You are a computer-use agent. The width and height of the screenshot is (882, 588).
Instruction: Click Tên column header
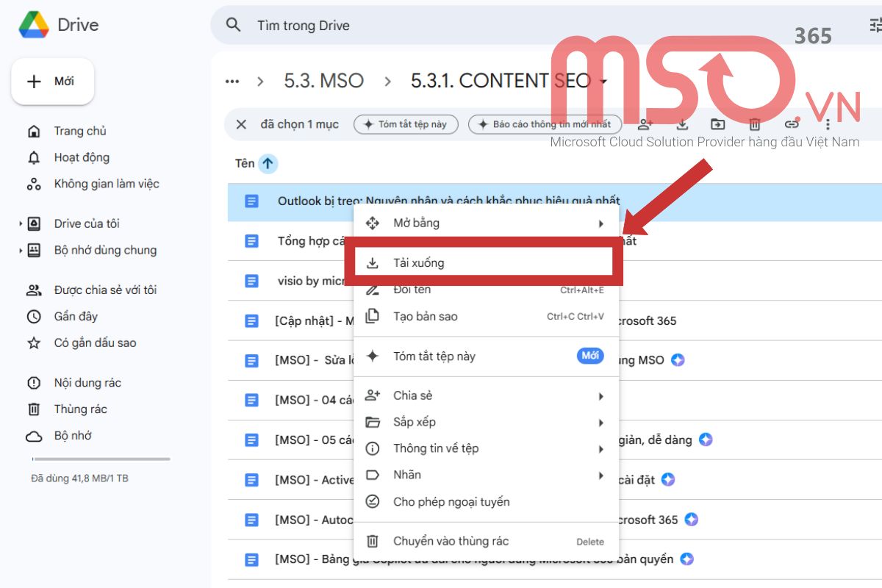coord(245,163)
